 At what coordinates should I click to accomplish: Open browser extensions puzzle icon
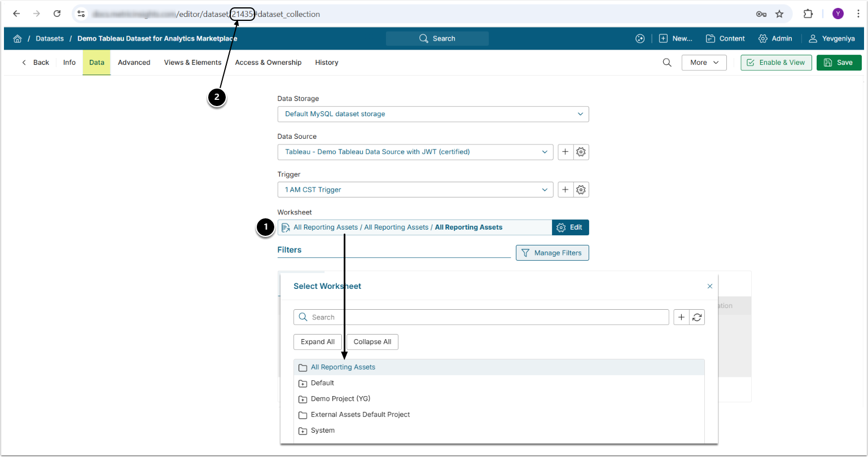point(808,14)
